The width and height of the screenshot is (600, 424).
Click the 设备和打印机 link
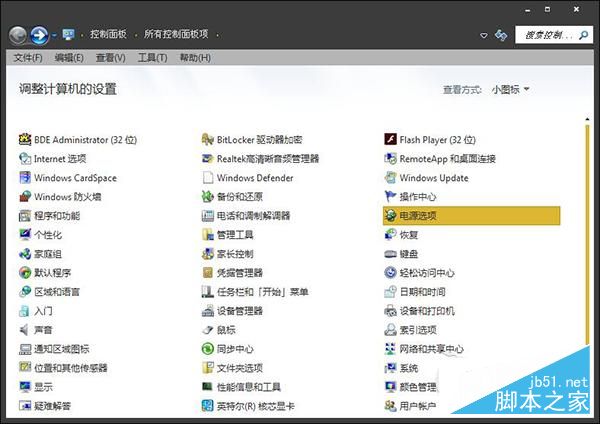(427, 311)
